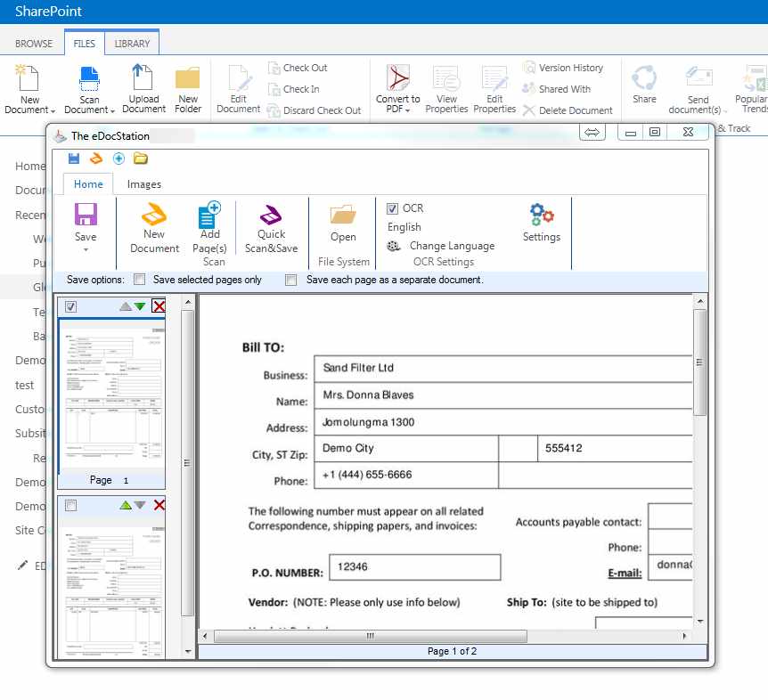768x700 pixels.
Task: Click phone number '+1 (444) 655-6666'
Action: pyautogui.click(x=367, y=475)
